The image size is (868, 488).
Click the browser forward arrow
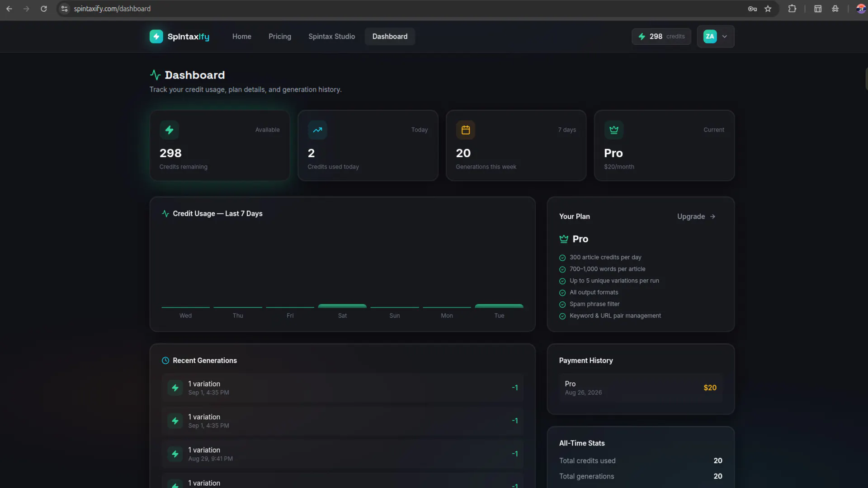click(x=26, y=9)
